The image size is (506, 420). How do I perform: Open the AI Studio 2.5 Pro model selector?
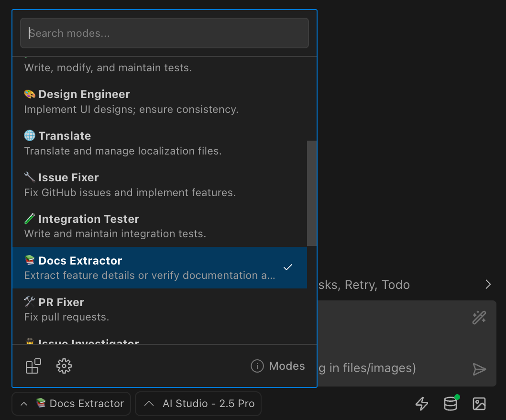point(198,403)
